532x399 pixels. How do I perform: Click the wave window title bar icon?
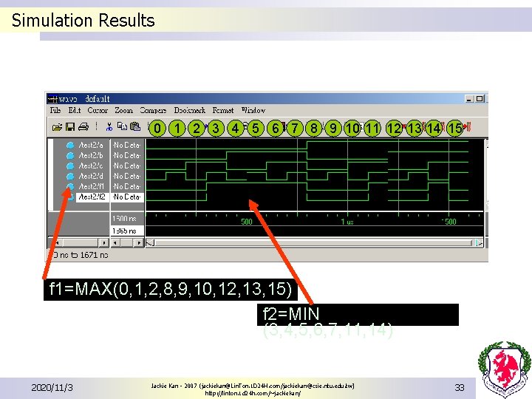(x=52, y=99)
